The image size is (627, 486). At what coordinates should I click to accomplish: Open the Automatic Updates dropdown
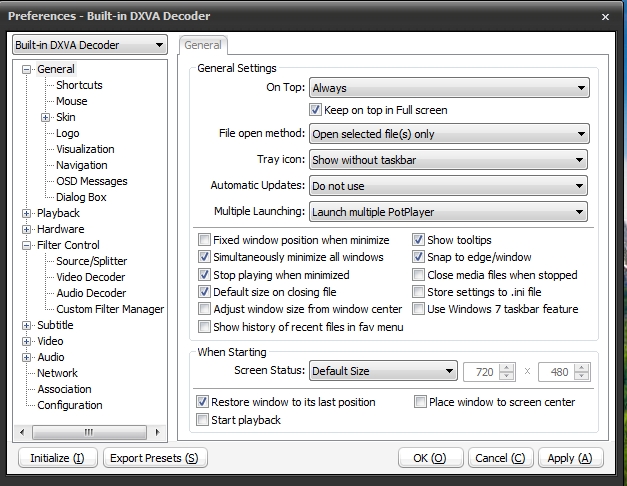point(448,186)
